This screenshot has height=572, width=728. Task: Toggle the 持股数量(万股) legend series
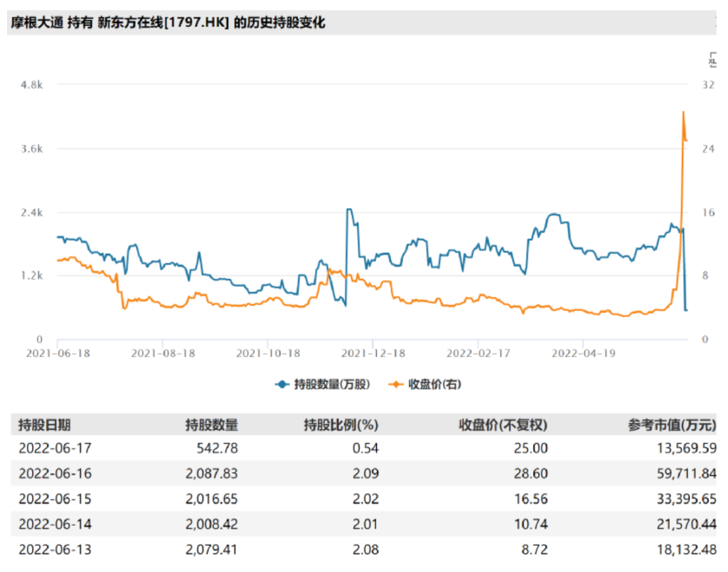[322, 384]
